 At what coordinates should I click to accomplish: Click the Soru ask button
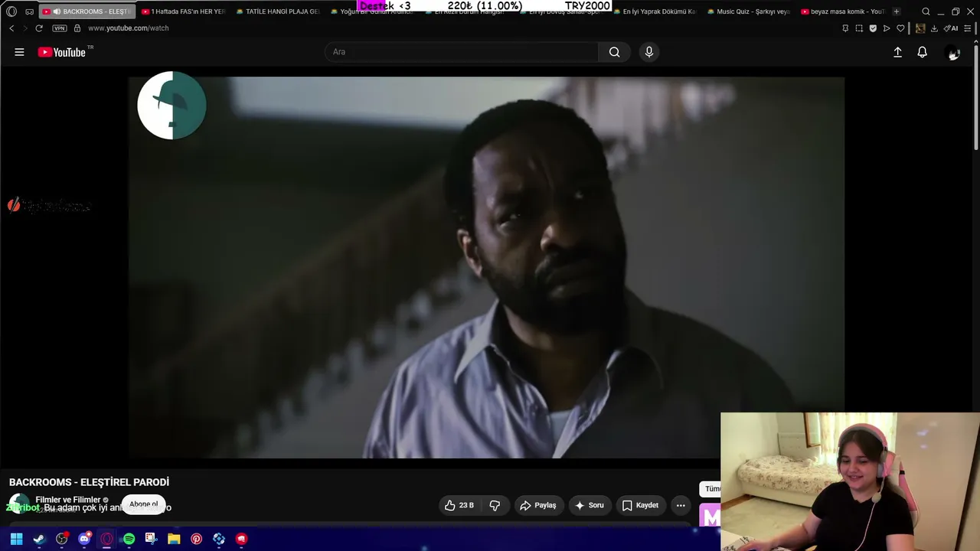(590, 505)
